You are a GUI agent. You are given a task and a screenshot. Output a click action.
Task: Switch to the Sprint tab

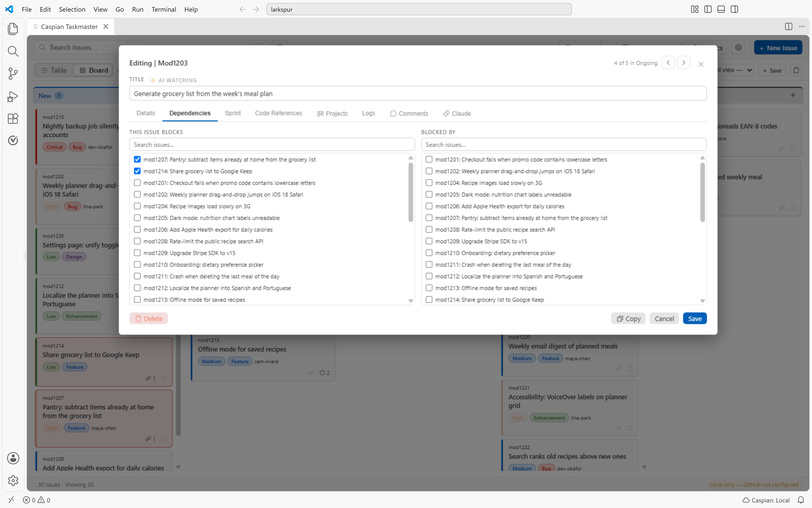click(x=232, y=113)
